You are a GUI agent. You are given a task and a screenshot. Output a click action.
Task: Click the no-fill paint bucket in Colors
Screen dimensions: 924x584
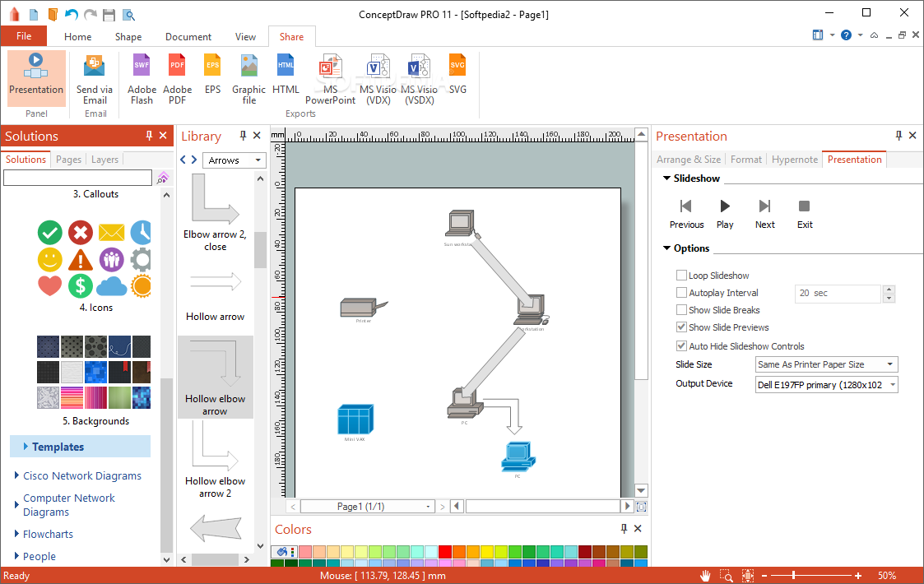283,552
